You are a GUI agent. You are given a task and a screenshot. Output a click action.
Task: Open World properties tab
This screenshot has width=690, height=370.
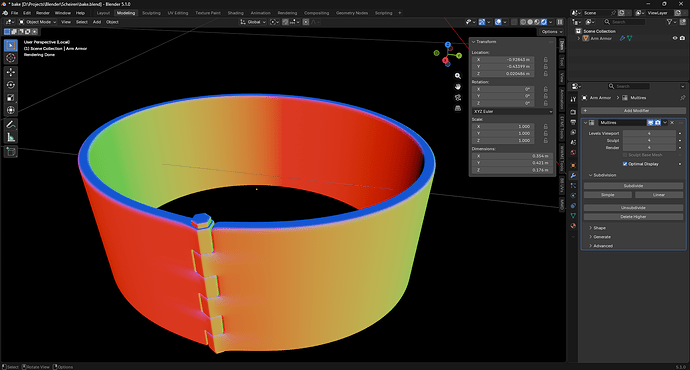point(573,153)
